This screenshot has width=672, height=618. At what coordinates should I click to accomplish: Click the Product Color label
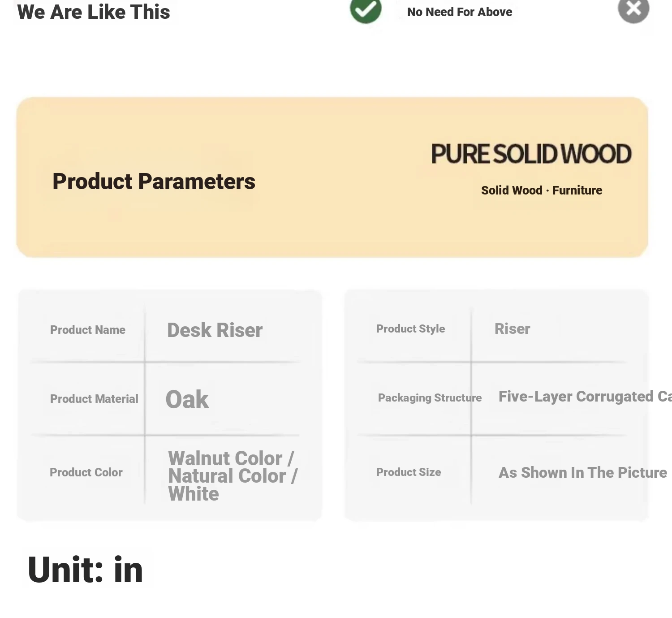[86, 472]
